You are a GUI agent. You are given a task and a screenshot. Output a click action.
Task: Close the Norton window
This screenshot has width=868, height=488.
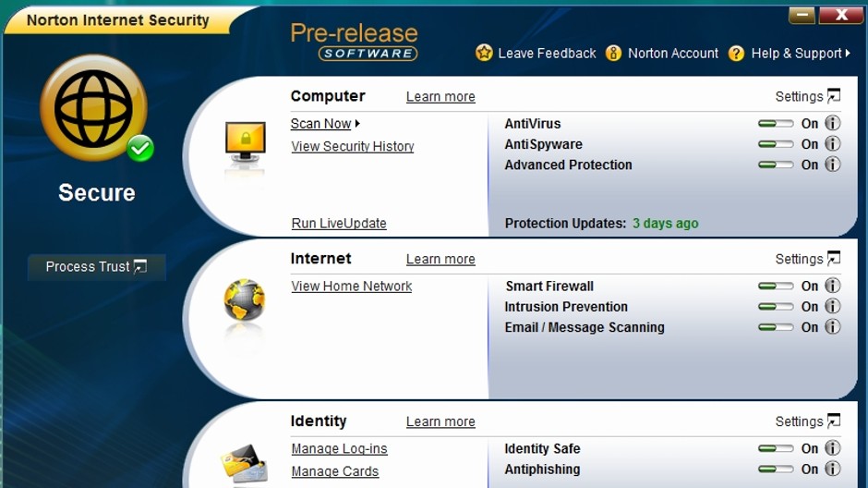(841, 15)
